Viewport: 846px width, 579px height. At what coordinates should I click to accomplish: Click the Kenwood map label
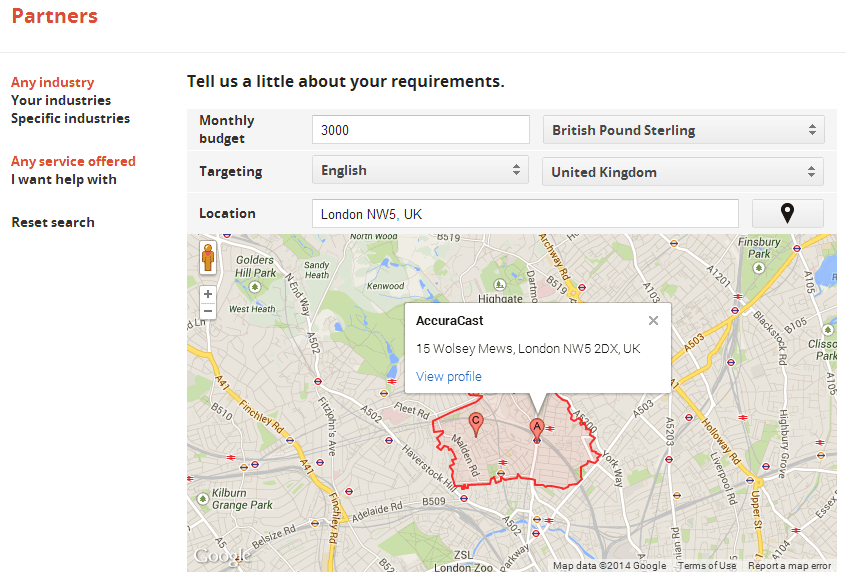pyautogui.click(x=385, y=286)
